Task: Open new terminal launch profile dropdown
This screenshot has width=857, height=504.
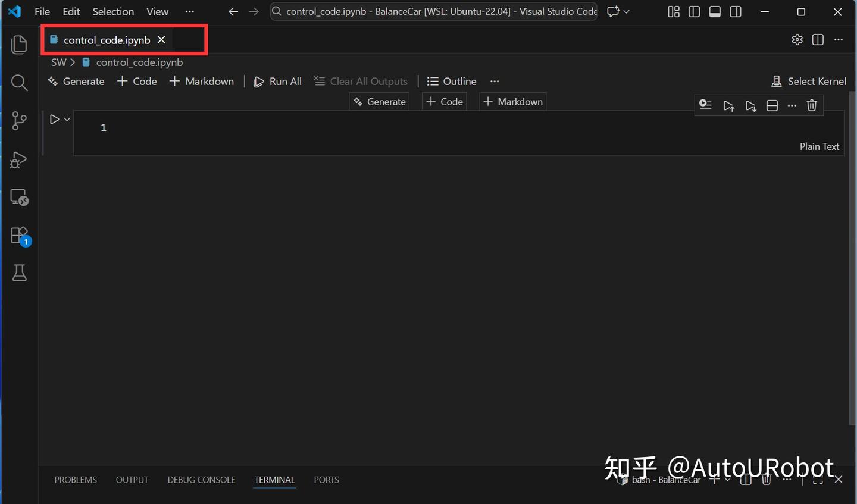Action: tap(727, 479)
